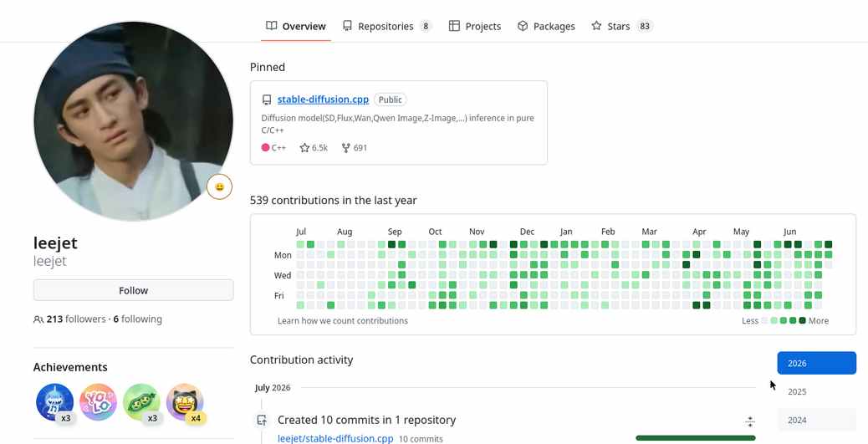Click the smiley status emoji badge on avatar
This screenshot has width=868, height=444.
click(x=219, y=187)
